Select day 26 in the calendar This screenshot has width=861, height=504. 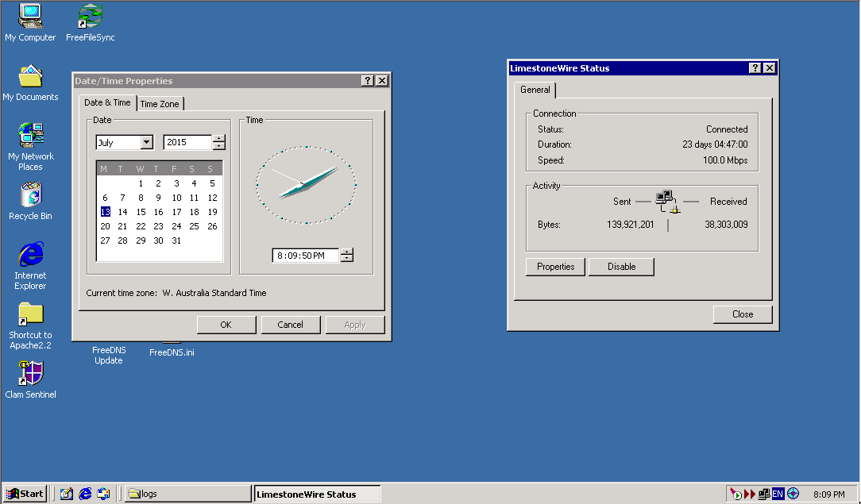click(x=212, y=226)
